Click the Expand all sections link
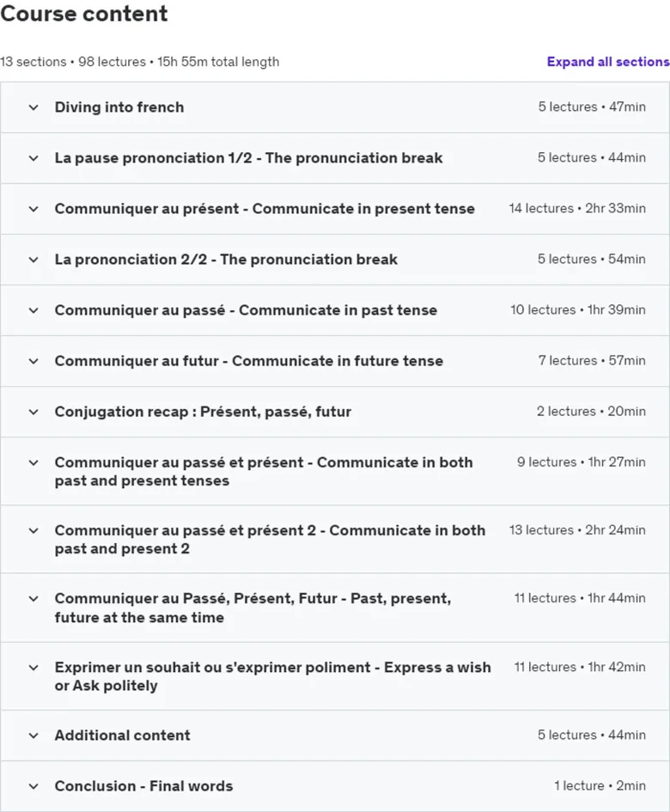This screenshot has height=812, width=670. pos(608,62)
